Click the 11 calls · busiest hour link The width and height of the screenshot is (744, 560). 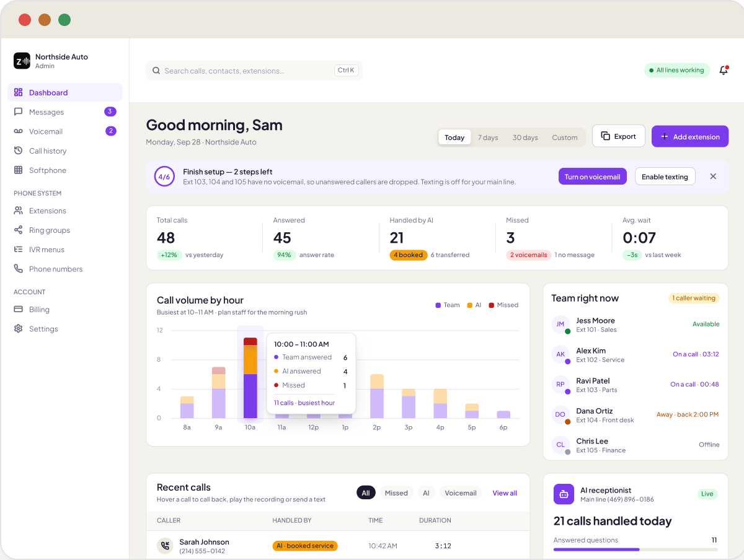(304, 403)
